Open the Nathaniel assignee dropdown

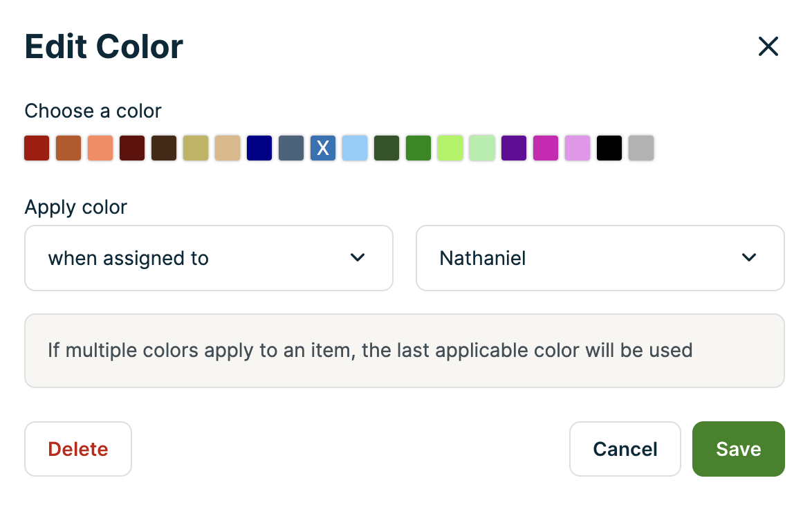click(600, 257)
